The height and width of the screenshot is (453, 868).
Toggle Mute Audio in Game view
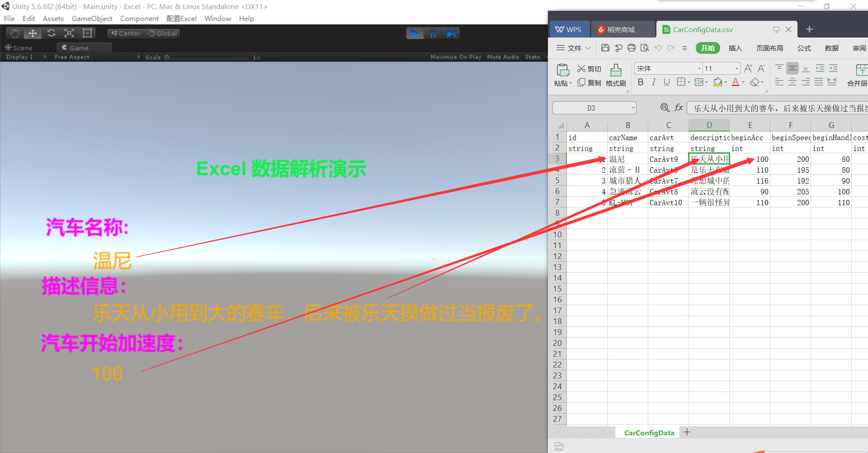point(503,57)
